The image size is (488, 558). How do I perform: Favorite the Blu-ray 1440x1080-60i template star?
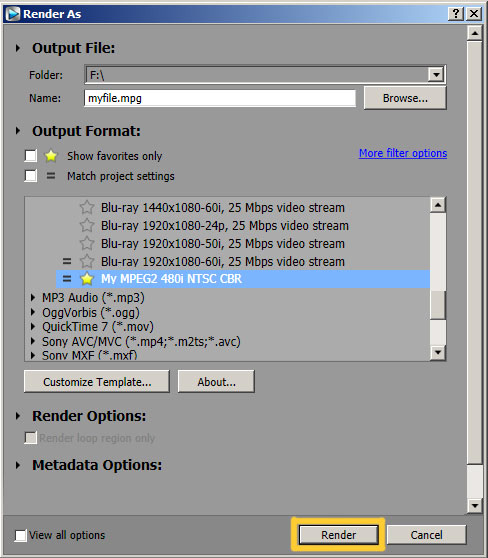pyautogui.click(x=86, y=207)
